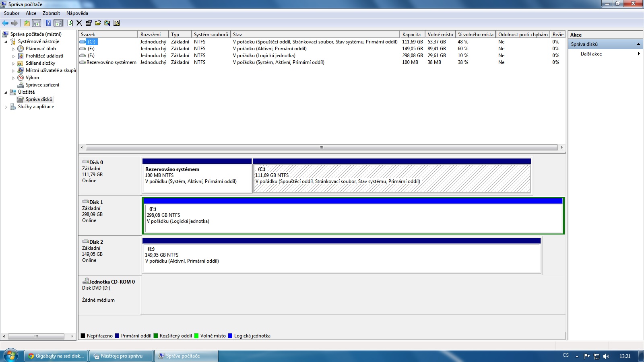Select the Disk 2 label panel

pos(110,255)
